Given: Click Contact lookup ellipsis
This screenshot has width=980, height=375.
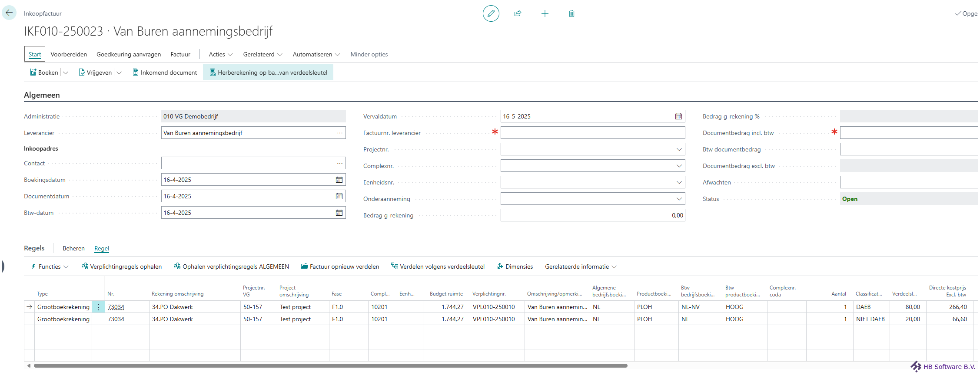Looking at the screenshot, I should click(x=340, y=163).
